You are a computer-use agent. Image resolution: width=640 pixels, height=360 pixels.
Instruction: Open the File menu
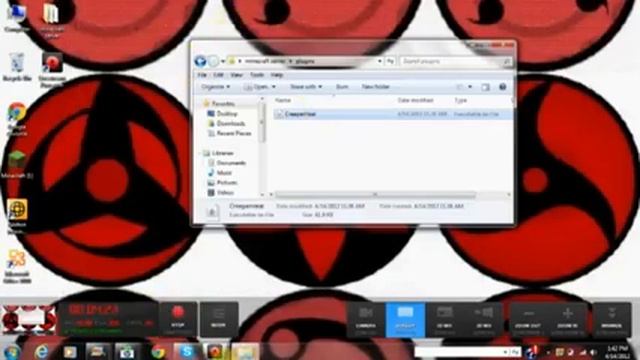202,75
